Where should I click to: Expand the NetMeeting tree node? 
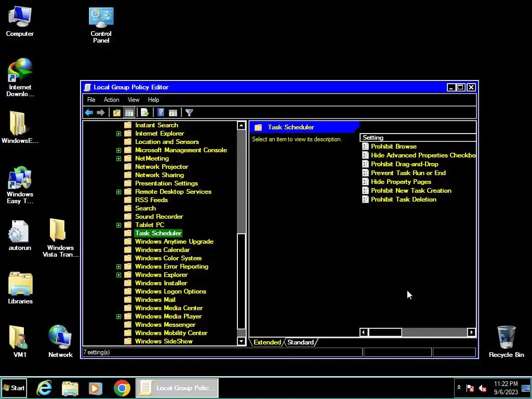point(118,158)
